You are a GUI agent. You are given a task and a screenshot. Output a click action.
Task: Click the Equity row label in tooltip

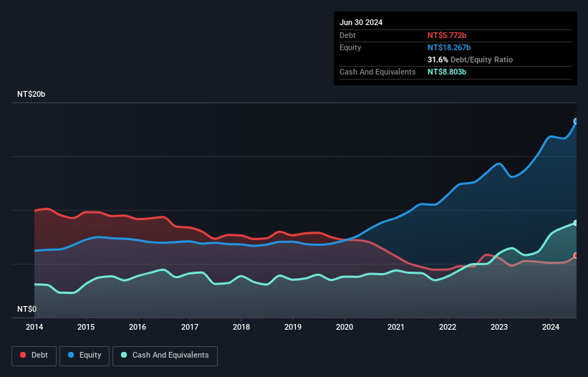tap(350, 47)
